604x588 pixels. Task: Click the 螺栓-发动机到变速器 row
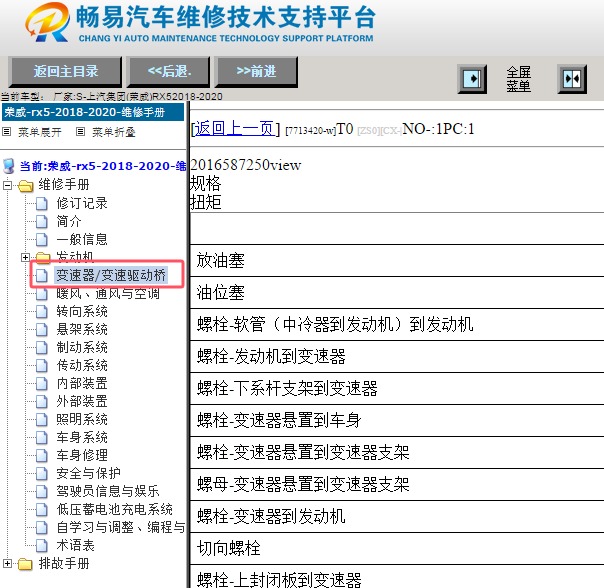pos(397,356)
